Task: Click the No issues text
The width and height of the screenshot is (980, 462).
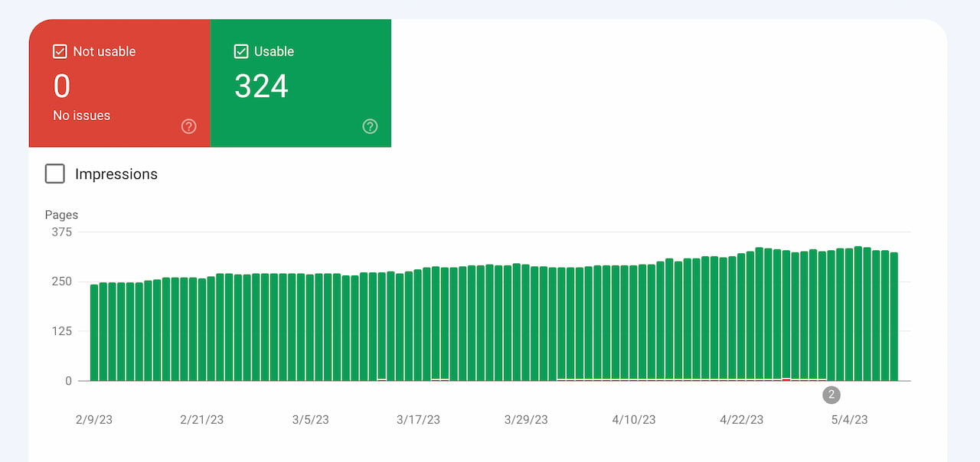Action: (x=81, y=115)
